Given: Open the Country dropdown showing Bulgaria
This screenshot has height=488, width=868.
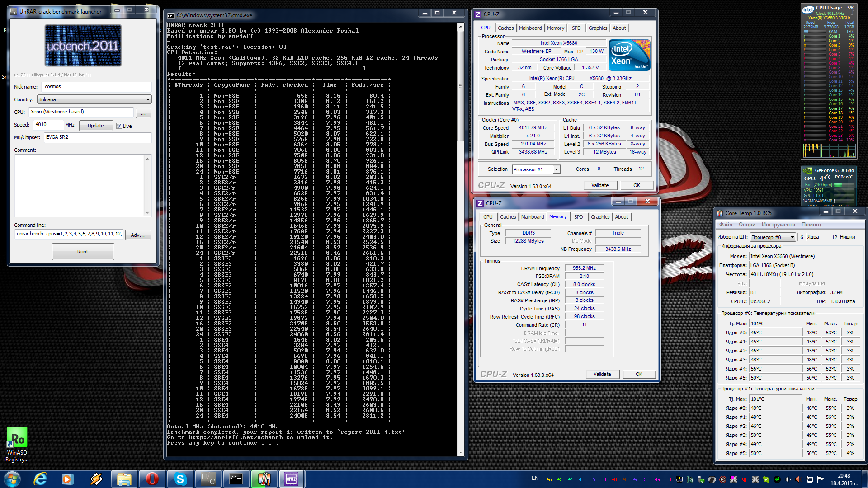Looking at the screenshot, I should coord(94,99).
